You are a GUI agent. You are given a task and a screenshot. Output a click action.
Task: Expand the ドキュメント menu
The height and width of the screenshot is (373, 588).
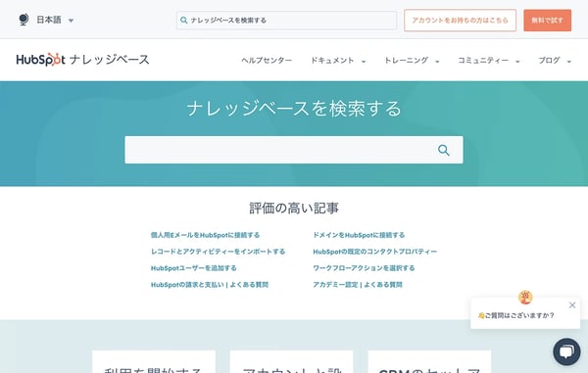338,61
